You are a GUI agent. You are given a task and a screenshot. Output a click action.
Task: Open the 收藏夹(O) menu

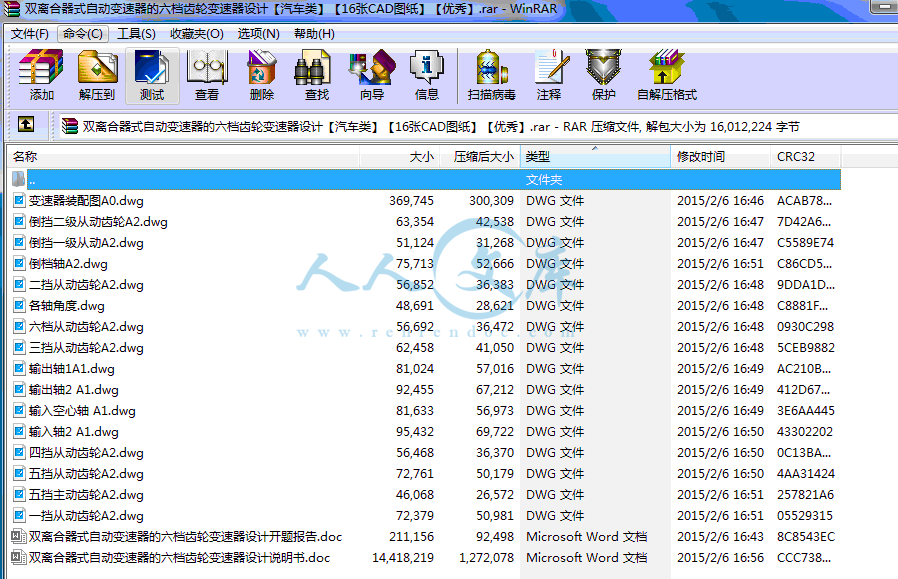[196, 34]
